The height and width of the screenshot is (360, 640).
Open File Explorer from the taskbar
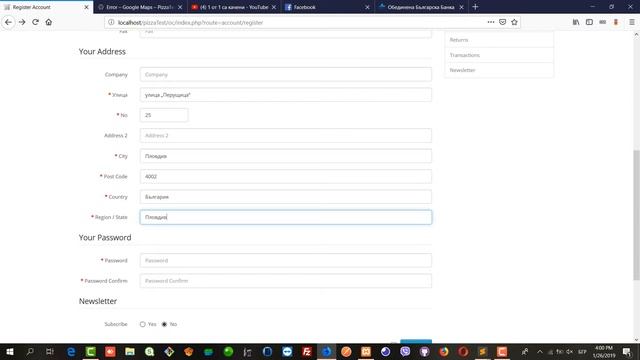coord(130,351)
